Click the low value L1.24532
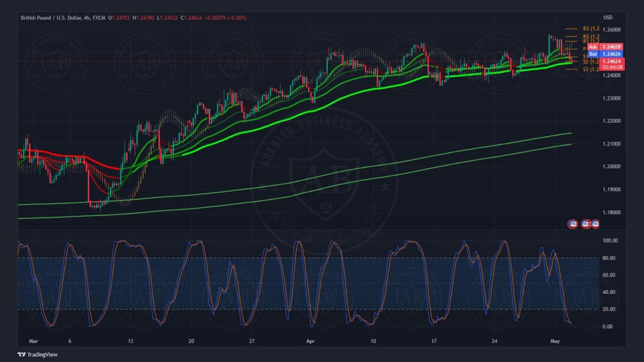This screenshot has width=644, height=362. (x=167, y=18)
